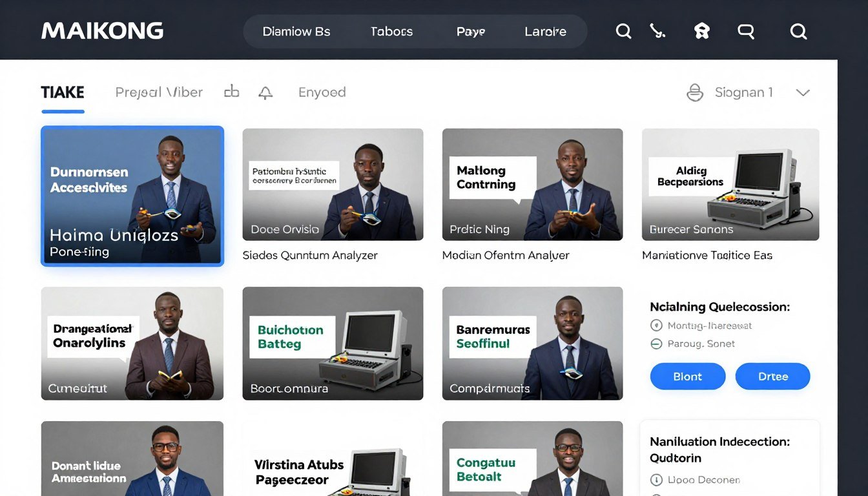Click the highlighted Haima Uniqlozs product card

[132, 196]
